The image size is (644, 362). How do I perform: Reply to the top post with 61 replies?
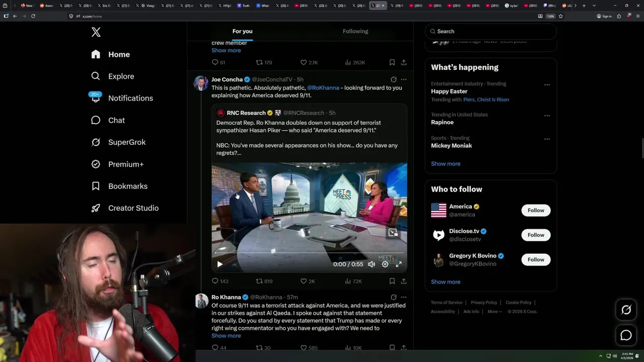(219, 62)
